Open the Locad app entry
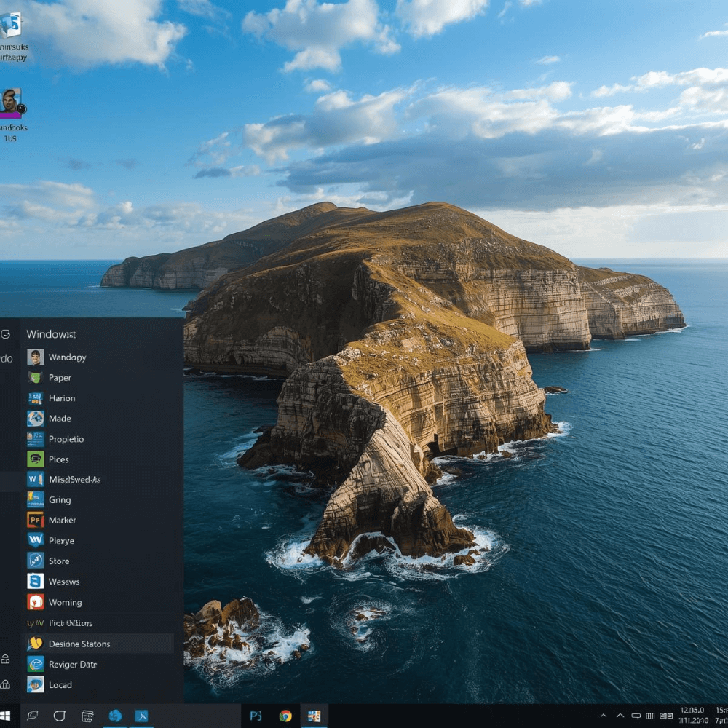Viewport: 728px width, 728px height. 60,685
